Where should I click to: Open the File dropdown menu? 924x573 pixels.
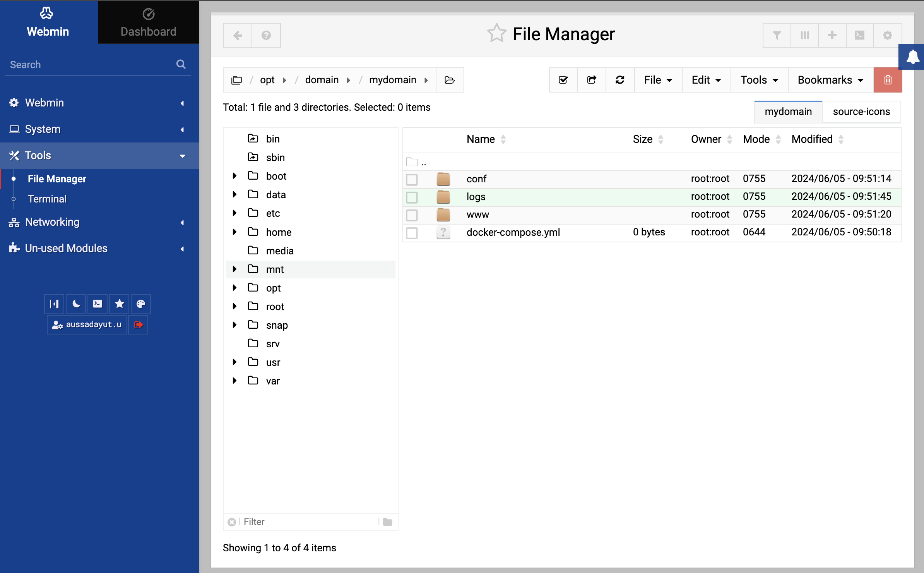tap(658, 80)
